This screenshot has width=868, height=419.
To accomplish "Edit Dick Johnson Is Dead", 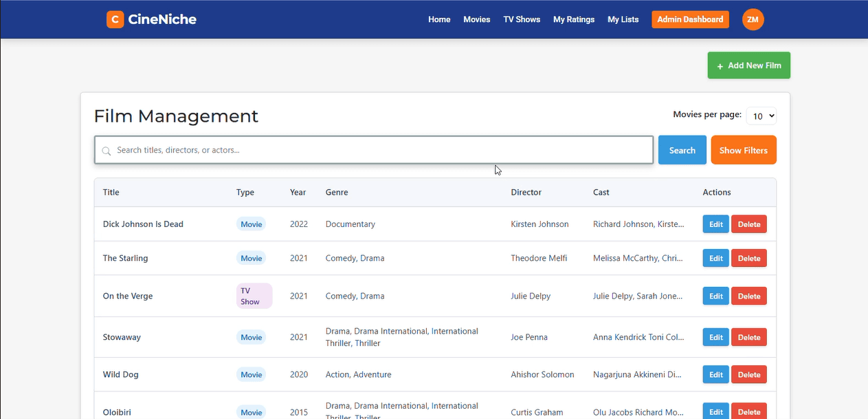I will pyautogui.click(x=715, y=224).
